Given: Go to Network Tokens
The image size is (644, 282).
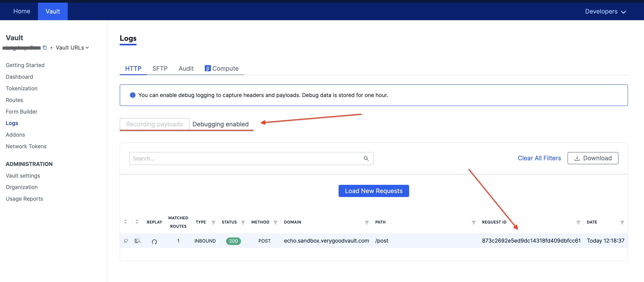Looking at the screenshot, I should tap(26, 146).
